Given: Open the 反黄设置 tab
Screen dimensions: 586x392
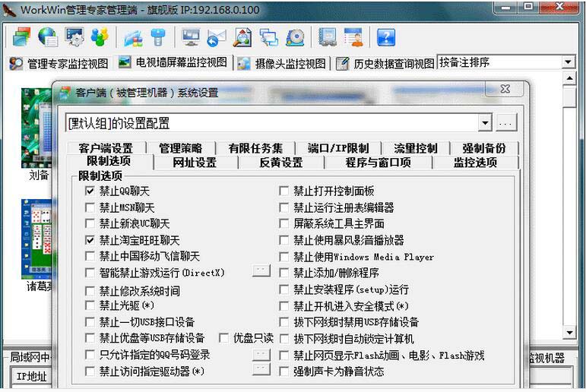Looking at the screenshot, I should tap(281, 163).
